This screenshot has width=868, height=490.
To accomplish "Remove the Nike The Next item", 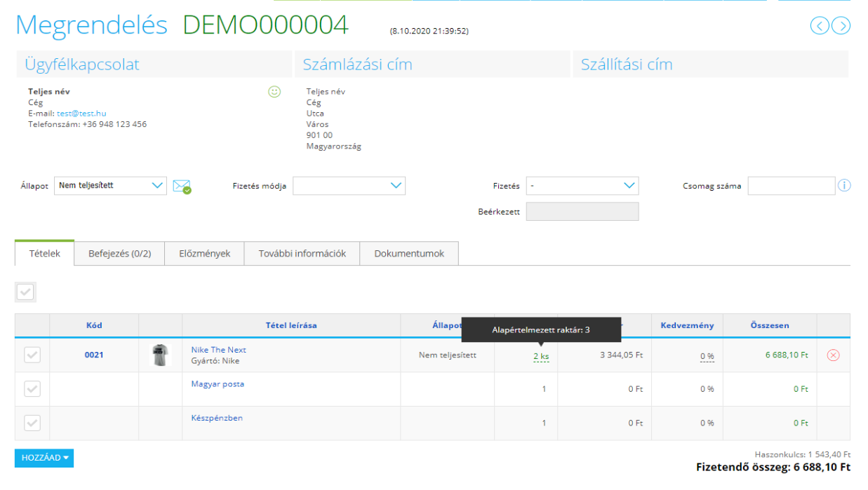I will [x=834, y=355].
